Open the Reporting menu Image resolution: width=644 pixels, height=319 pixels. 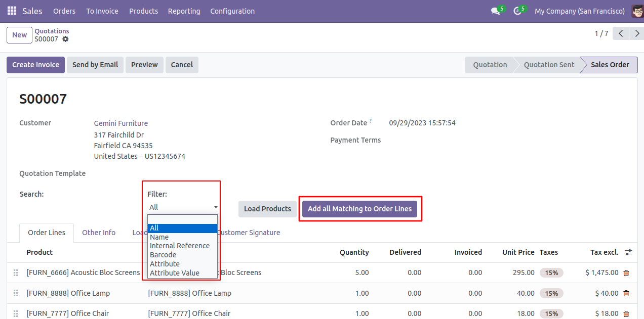point(184,11)
